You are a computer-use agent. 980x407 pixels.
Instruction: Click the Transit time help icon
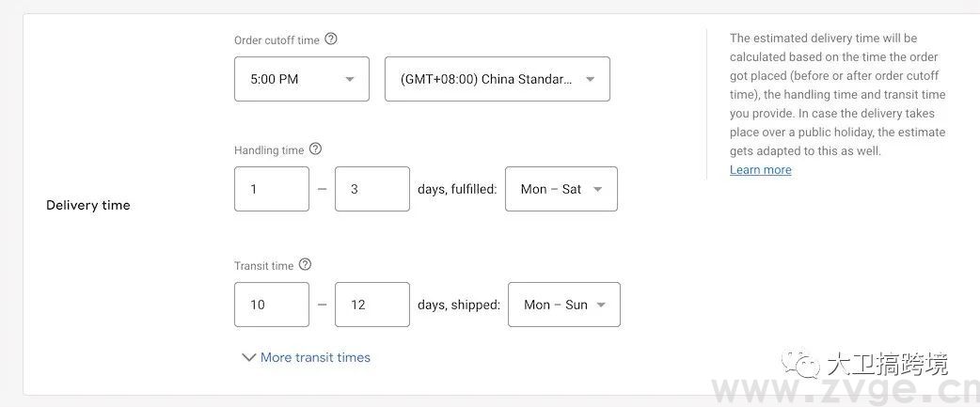tap(305, 265)
